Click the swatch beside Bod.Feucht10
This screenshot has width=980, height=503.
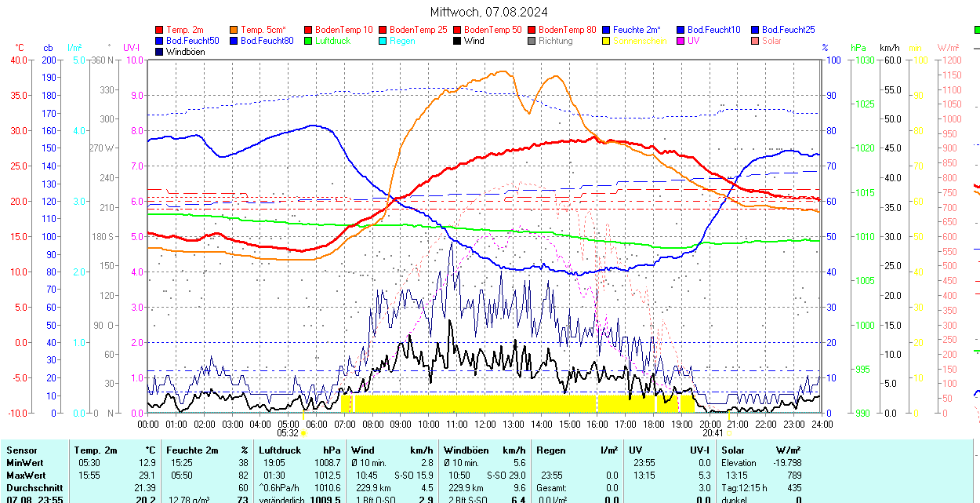681,30
